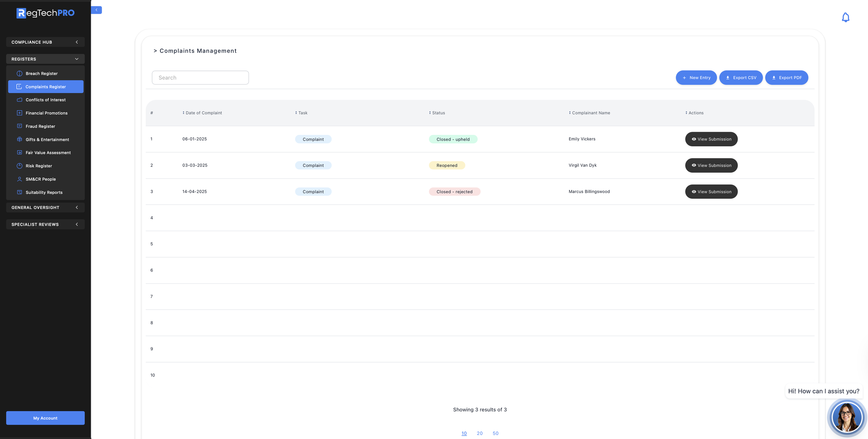Viewport: 868px width, 439px height.
Task: Click into the Search field
Action: [200, 78]
